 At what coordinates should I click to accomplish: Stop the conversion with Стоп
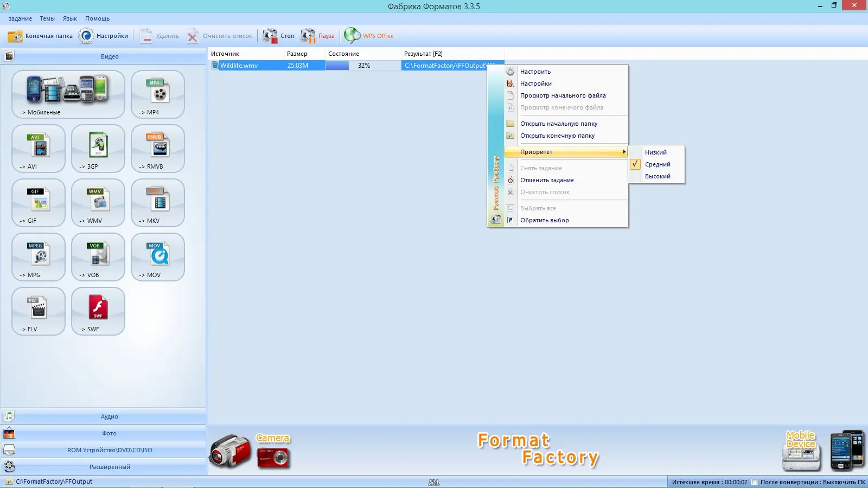click(x=279, y=36)
